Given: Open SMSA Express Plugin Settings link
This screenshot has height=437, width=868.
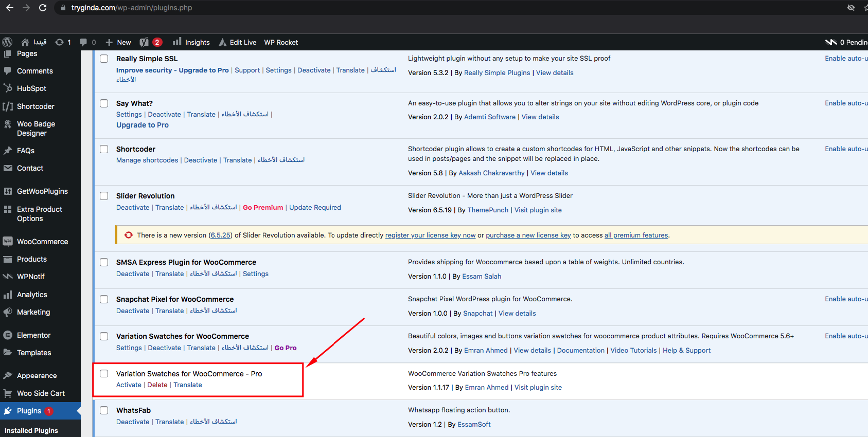Looking at the screenshot, I should point(256,274).
